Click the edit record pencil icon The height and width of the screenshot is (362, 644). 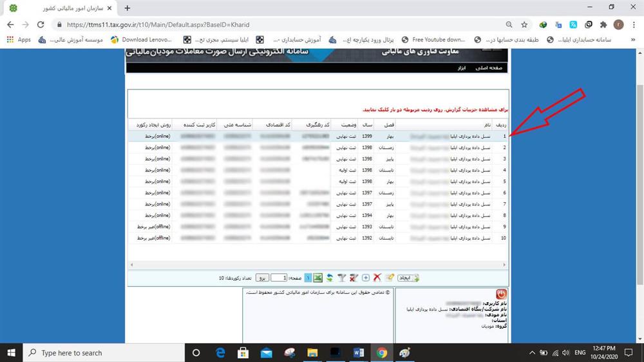pos(390,278)
